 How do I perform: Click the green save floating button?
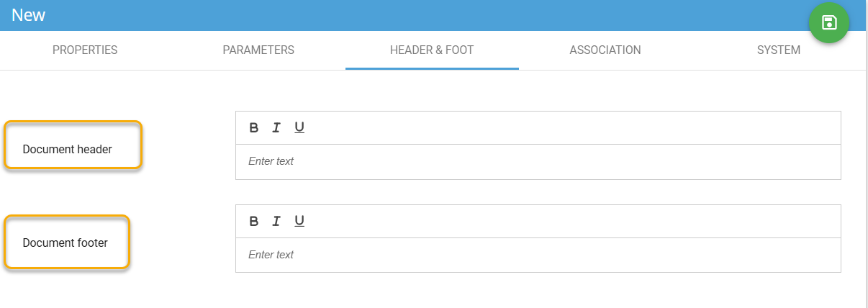(x=828, y=23)
